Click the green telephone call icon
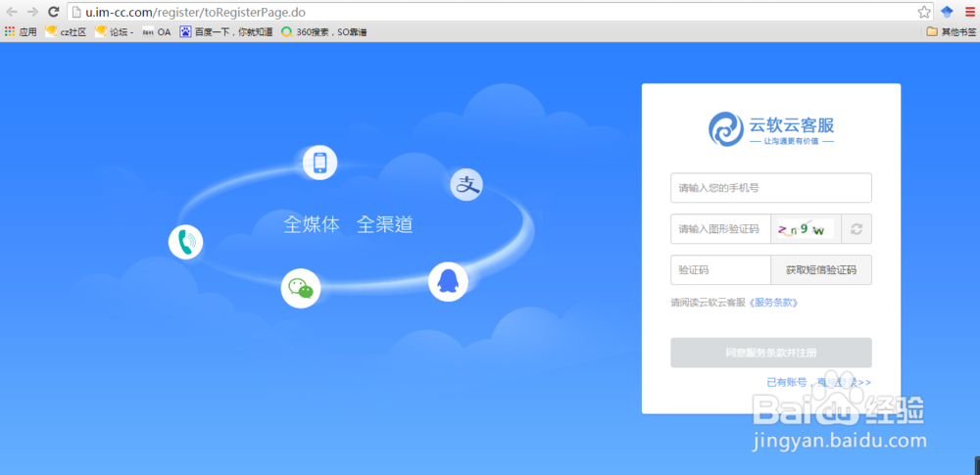The width and height of the screenshot is (980, 475). pos(185,242)
